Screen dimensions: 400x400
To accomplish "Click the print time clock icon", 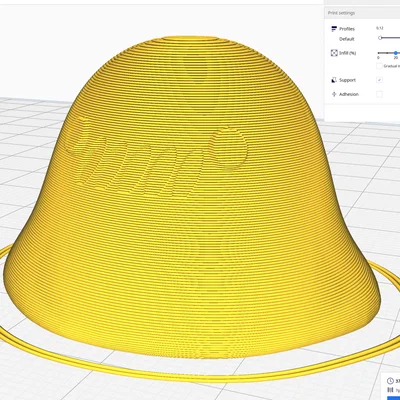I will [x=390, y=381].
